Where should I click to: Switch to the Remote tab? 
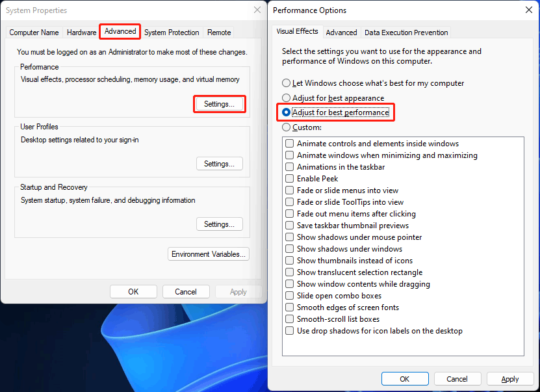[218, 32]
